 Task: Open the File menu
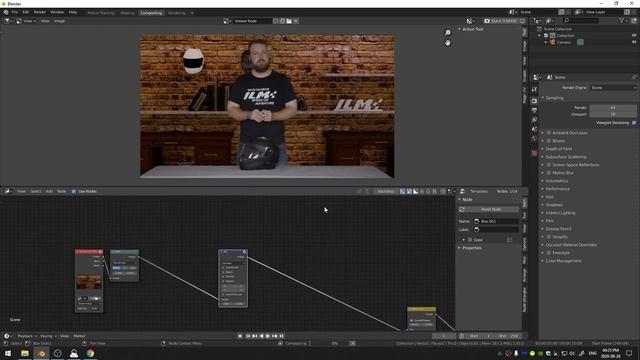click(x=15, y=12)
